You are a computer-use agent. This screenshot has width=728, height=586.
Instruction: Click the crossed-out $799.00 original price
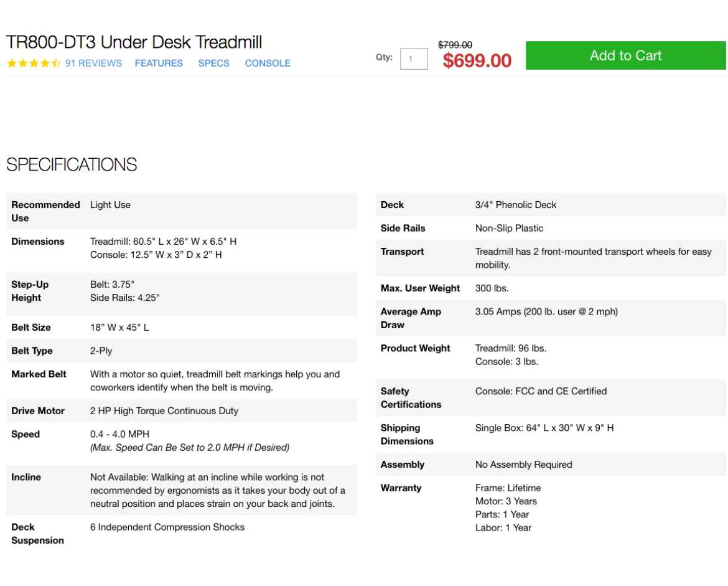click(455, 45)
